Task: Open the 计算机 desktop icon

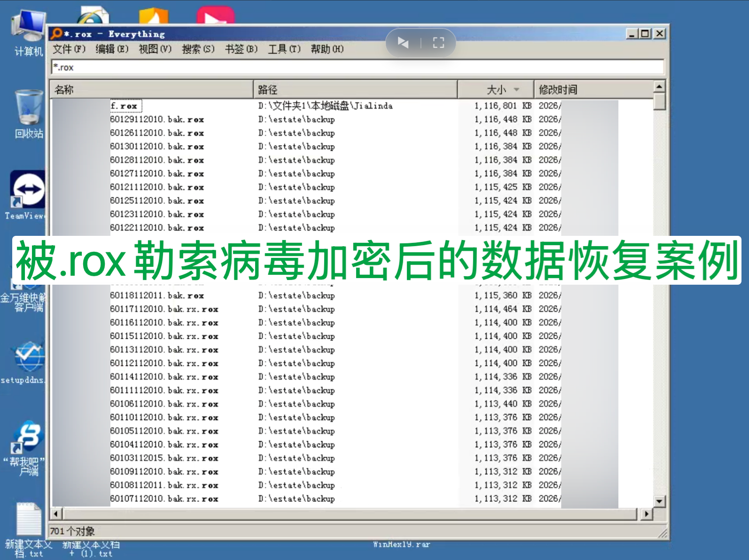Action: pos(29,33)
